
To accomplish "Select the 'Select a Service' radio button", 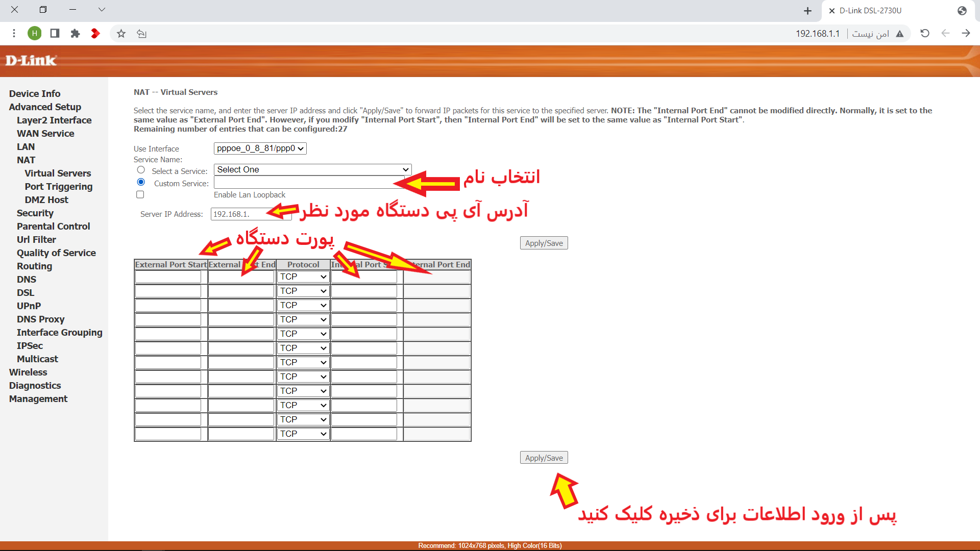I will pyautogui.click(x=140, y=170).
